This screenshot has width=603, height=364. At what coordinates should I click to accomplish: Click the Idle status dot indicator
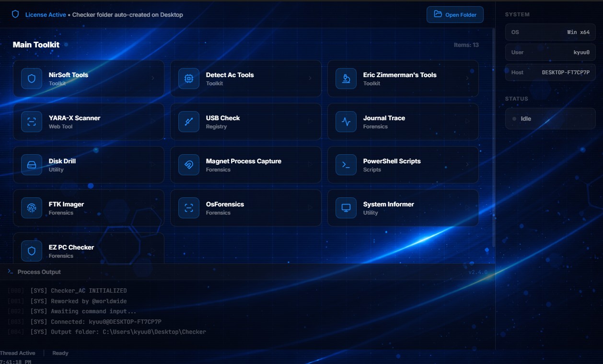click(x=514, y=119)
